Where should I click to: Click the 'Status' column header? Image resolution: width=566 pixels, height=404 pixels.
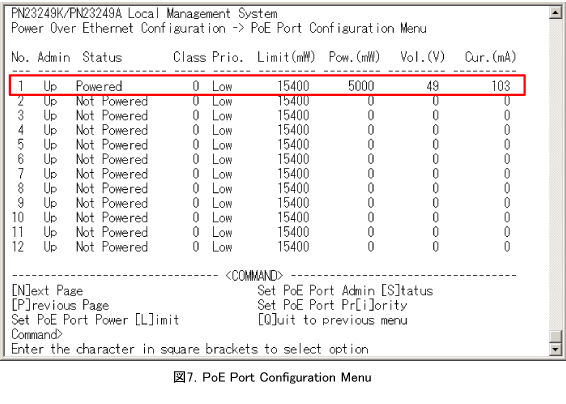tap(102, 57)
